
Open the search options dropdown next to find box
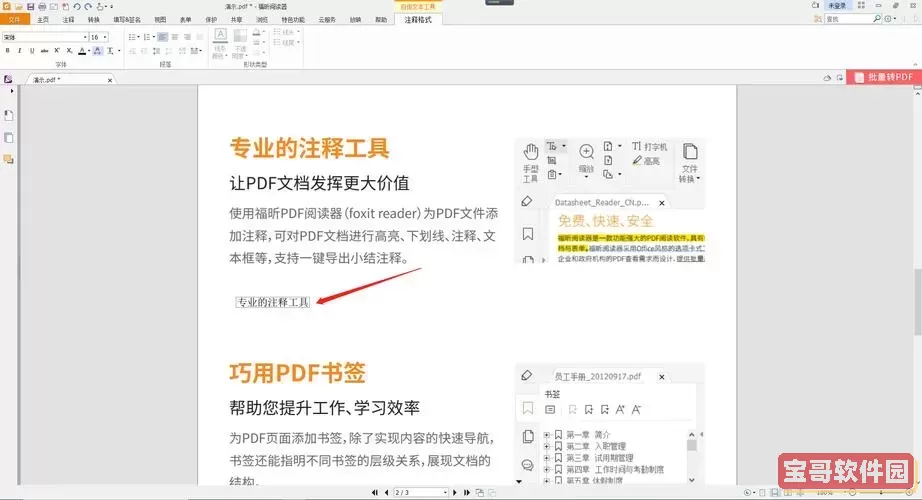tap(895, 19)
